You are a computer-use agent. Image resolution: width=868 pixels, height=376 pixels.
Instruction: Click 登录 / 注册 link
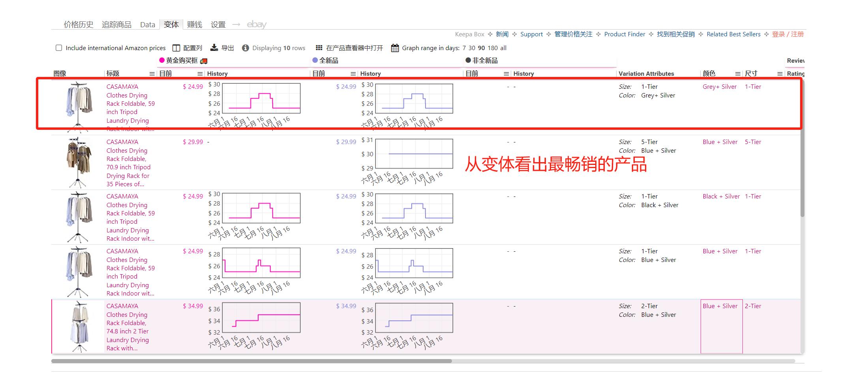tap(788, 34)
